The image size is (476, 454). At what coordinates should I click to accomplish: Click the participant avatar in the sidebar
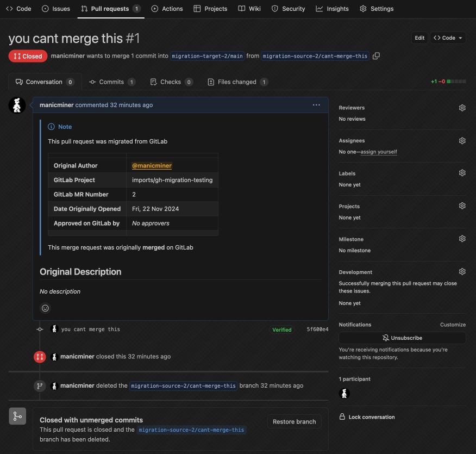coord(343,393)
